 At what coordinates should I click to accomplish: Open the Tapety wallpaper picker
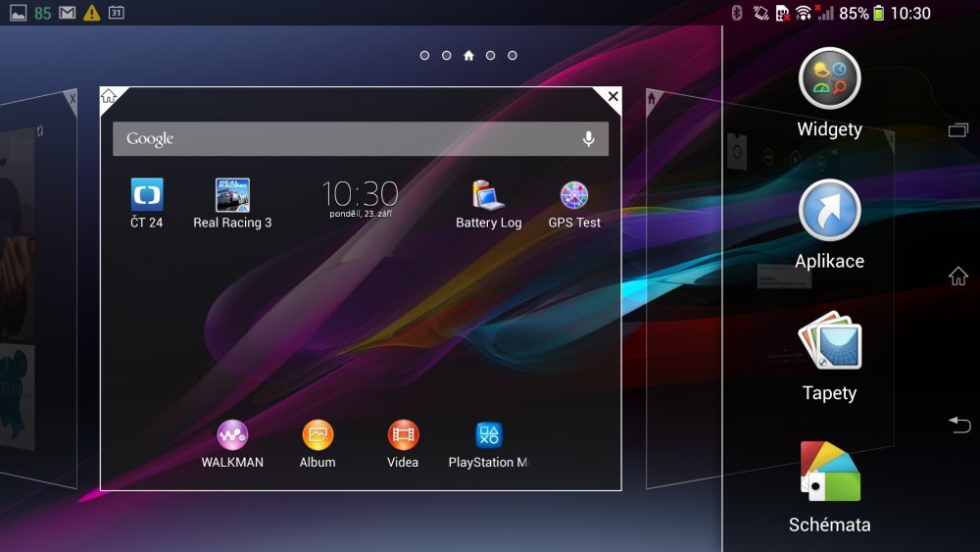[x=829, y=357]
